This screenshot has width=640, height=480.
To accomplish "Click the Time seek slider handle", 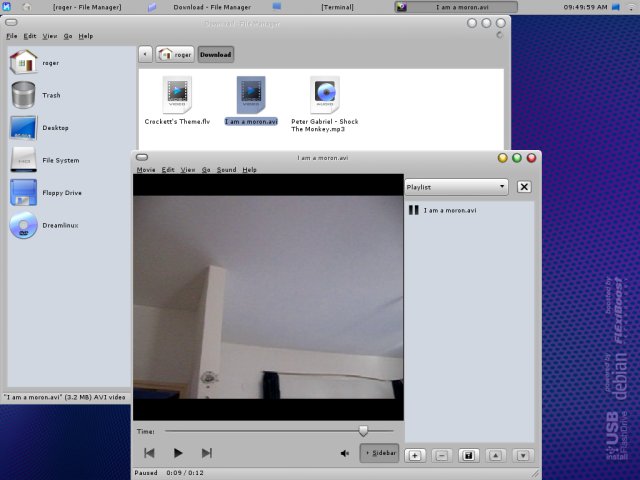I will tap(363, 430).
